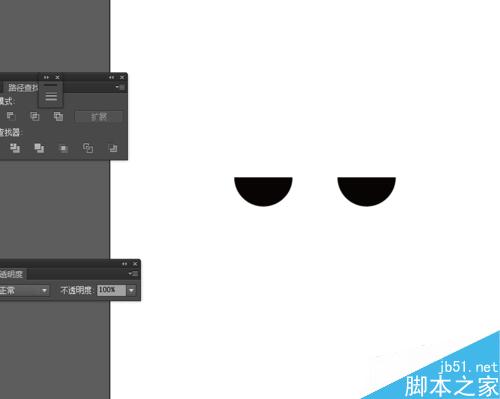The image size is (500, 399).
Task: Close the Pathfinder panel
Action: 122,77
